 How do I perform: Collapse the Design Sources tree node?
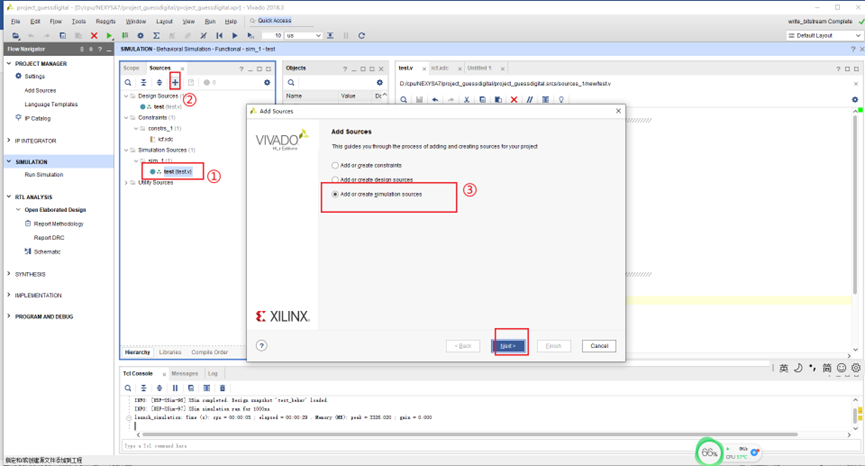pyautogui.click(x=127, y=96)
